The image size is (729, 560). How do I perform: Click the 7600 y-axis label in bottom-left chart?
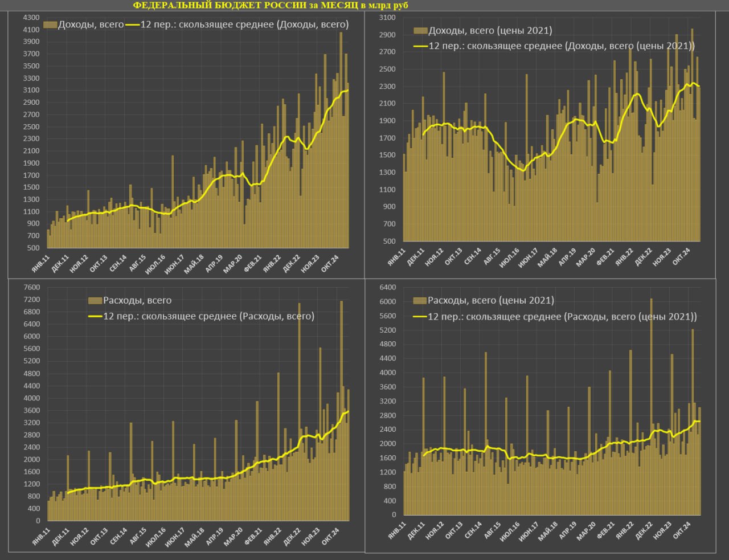[x=31, y=287]
